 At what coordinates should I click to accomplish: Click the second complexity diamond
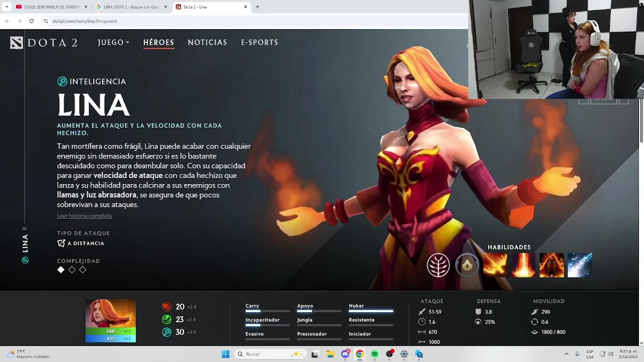point(72,270)
